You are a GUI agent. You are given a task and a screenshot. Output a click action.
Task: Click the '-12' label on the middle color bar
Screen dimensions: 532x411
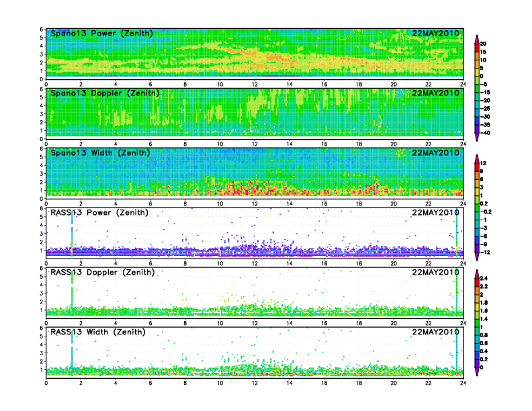tap(485, 253)
